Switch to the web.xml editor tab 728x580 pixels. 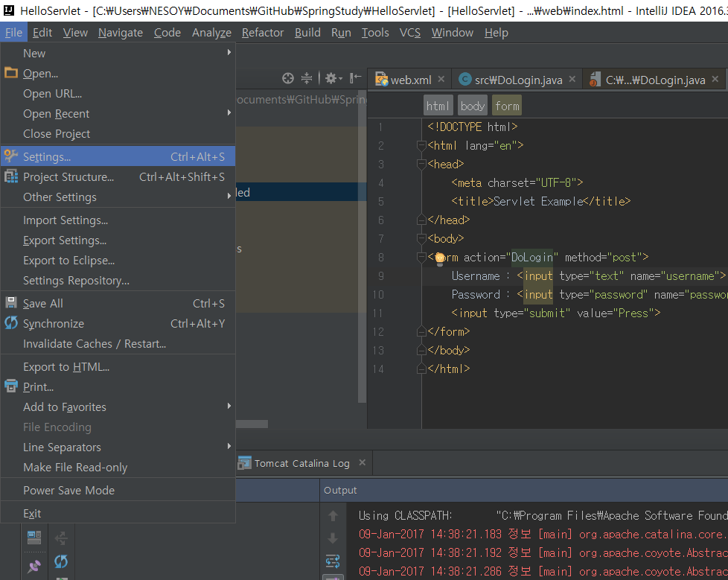click(410, 80)
